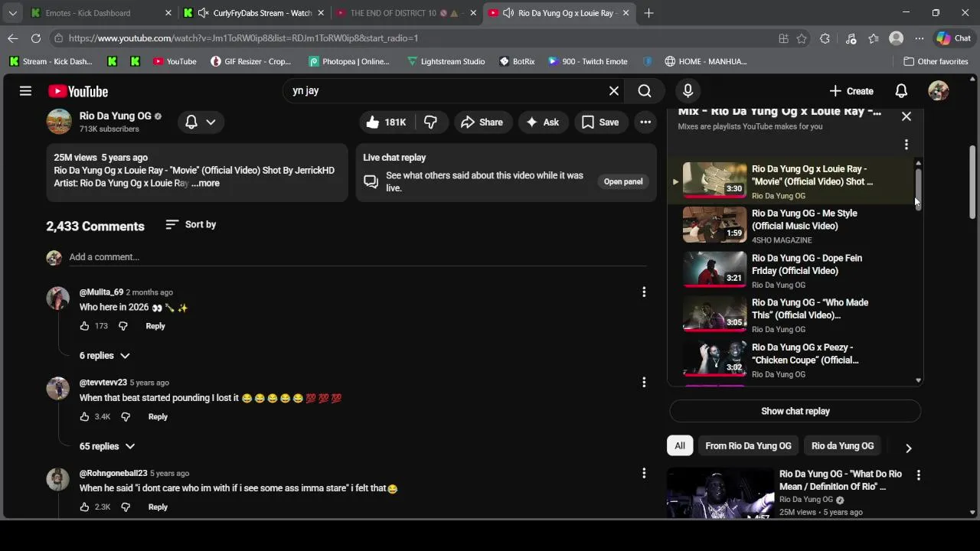Select Rio da Yung OG chip
980x551 pixels.
[842, 445]
